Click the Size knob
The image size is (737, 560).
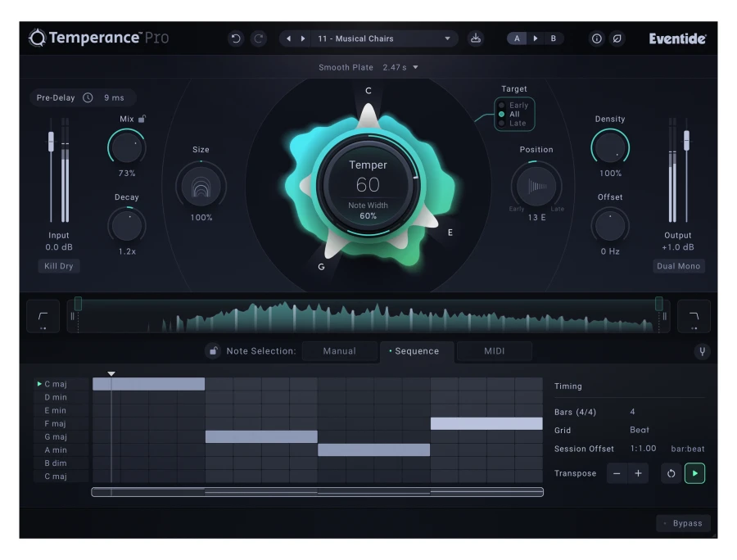point(201,186)
